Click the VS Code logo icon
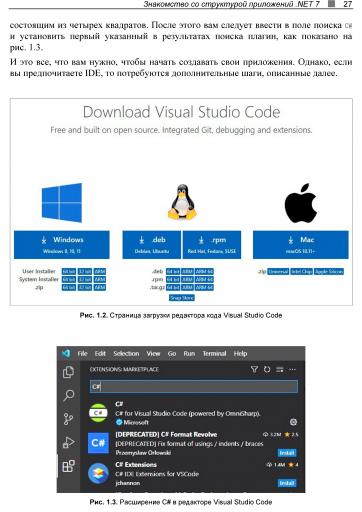 pos(66,353)
